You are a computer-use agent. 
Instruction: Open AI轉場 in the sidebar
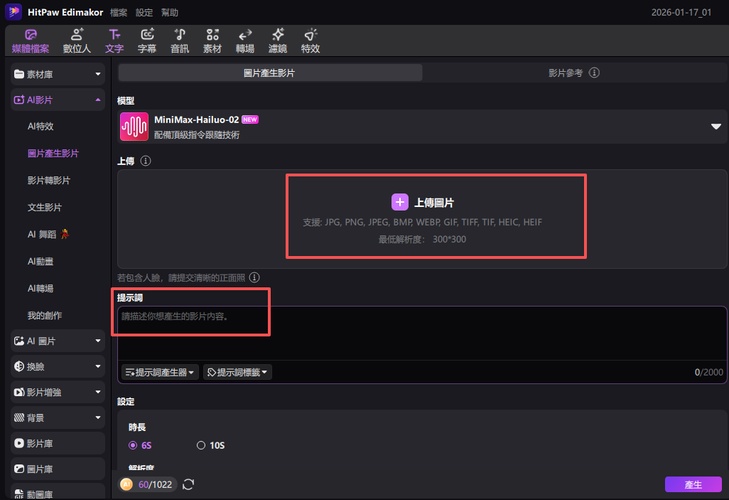tap(40, 288)
